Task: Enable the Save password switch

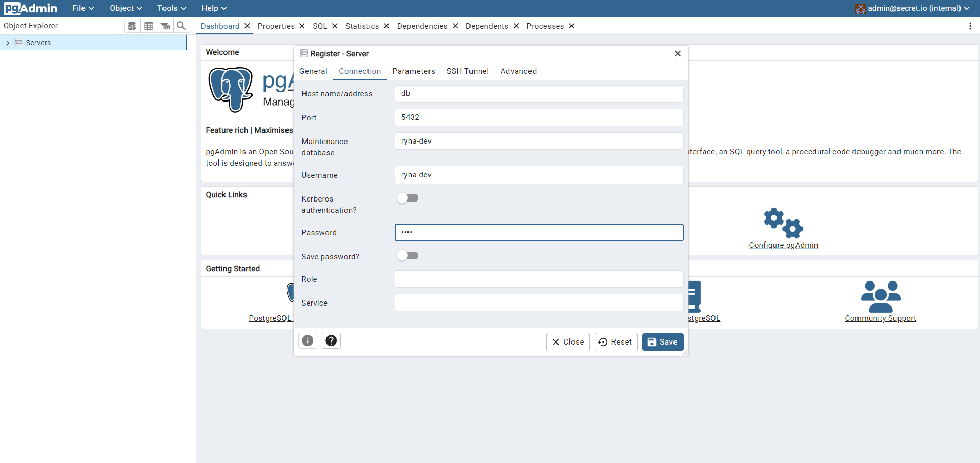Action: click(408, 255)
